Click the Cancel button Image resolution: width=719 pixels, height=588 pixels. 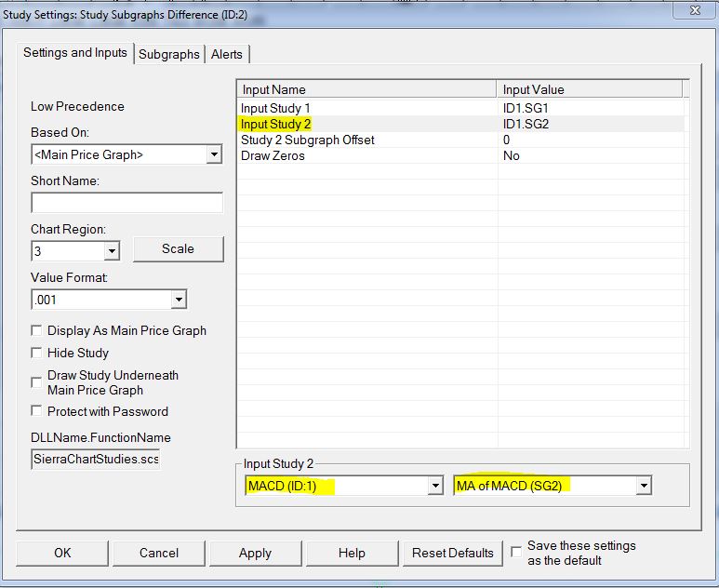coord(159,554)
